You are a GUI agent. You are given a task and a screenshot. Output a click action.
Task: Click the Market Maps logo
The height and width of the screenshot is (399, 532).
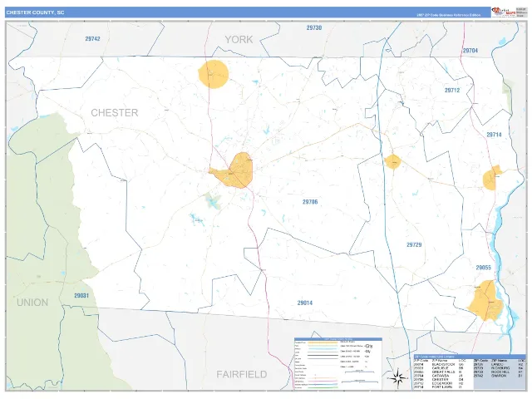tap(503, 12)
